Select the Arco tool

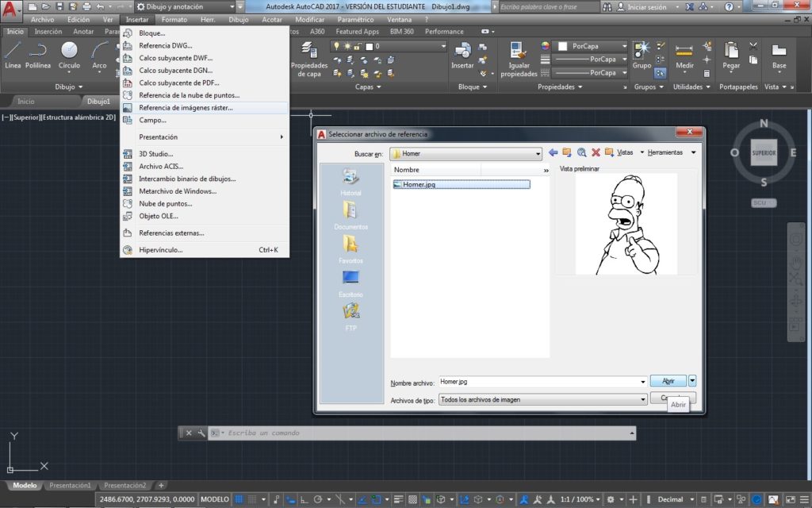(x=99, y=55)
